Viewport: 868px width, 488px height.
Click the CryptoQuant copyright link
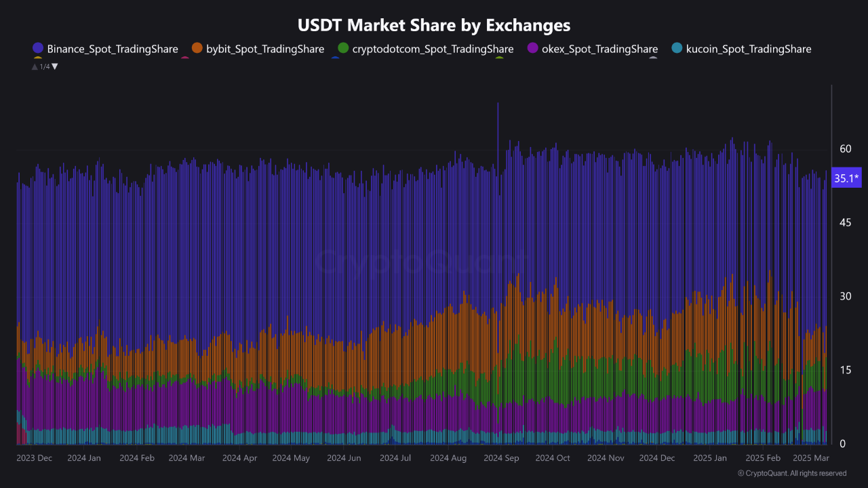(793, 473)
